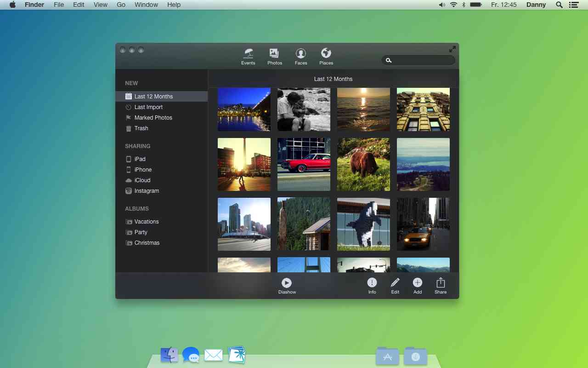Select Last Import in the sidebar

coord(148,107)
